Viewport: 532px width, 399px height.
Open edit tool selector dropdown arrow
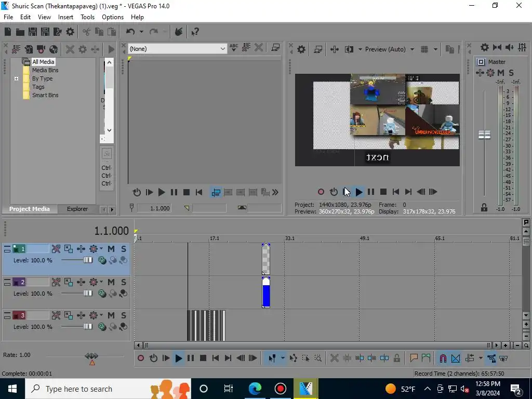(x=282, y=358)
